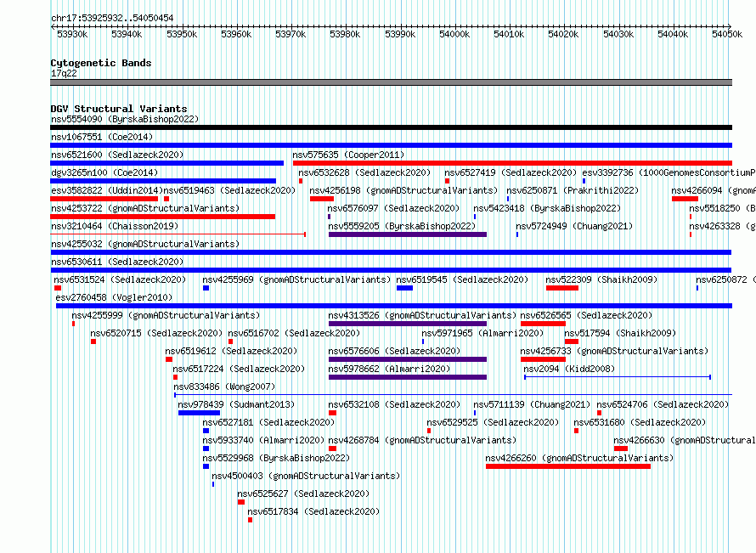Viewport: 756px width, 553px height.
Task: Select nsv6576606 (Sedlazeck2020) label
Action: coord(394,351)
